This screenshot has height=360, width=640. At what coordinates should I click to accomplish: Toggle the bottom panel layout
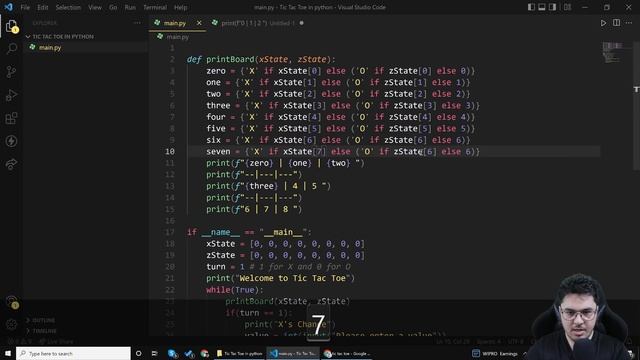pyautogui.click(x=542, y=7)
